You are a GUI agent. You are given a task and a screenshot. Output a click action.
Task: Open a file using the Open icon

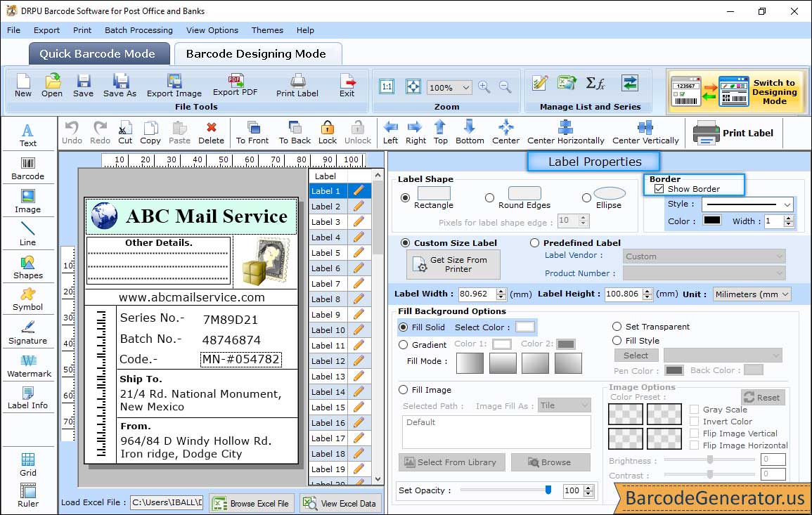point(52,86)
